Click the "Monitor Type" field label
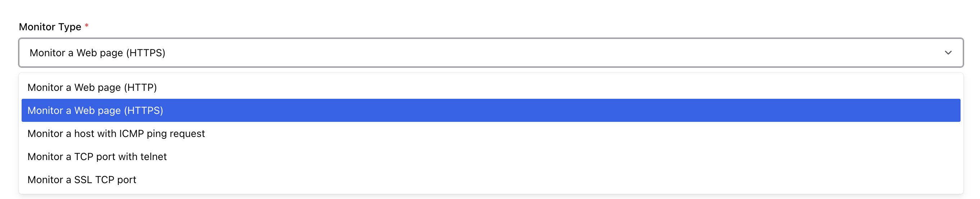 50,27
